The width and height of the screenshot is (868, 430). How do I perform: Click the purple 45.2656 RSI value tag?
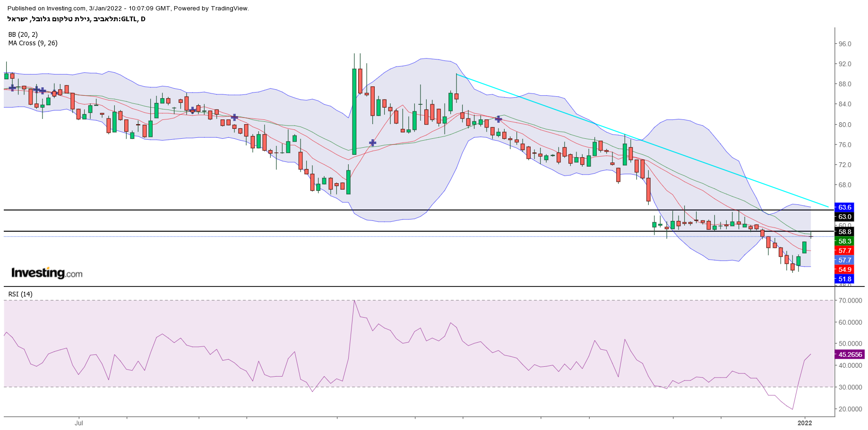[x=850, y=354]
